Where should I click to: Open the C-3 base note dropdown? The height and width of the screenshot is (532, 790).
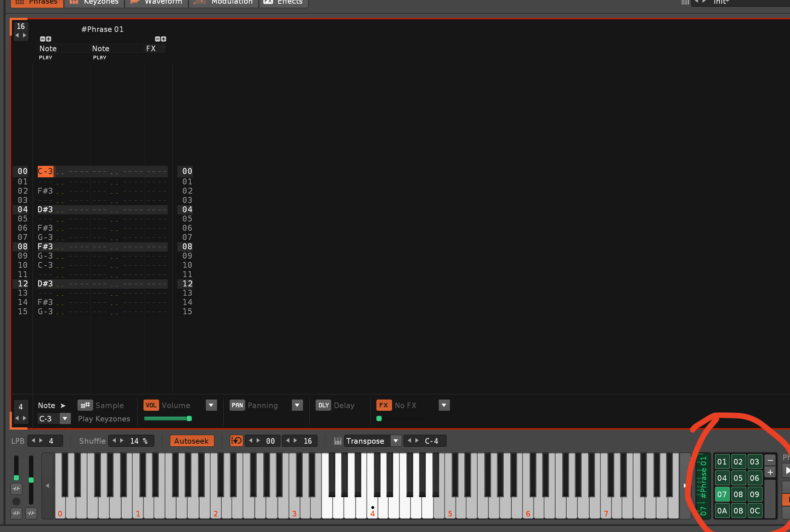coord(65,418)
